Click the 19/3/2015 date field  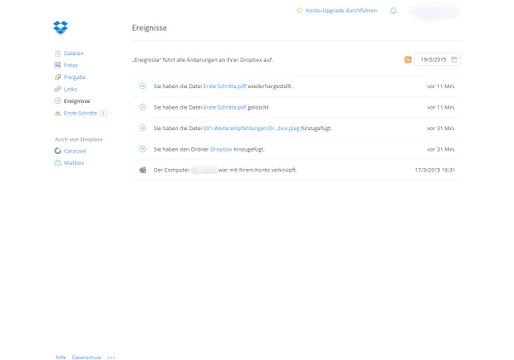[x=438, y=60]
